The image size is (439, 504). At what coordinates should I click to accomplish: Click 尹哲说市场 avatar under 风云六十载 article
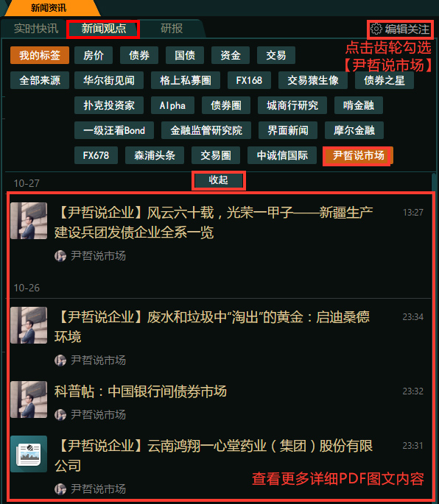point(60,256)
